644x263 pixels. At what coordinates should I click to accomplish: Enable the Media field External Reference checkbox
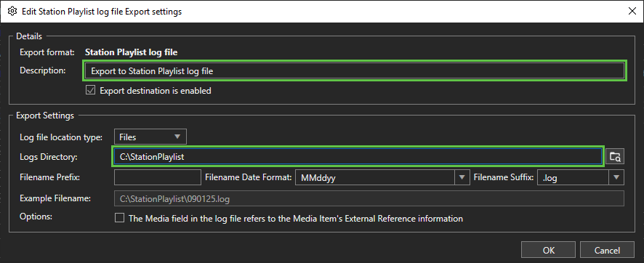point(119,218)
